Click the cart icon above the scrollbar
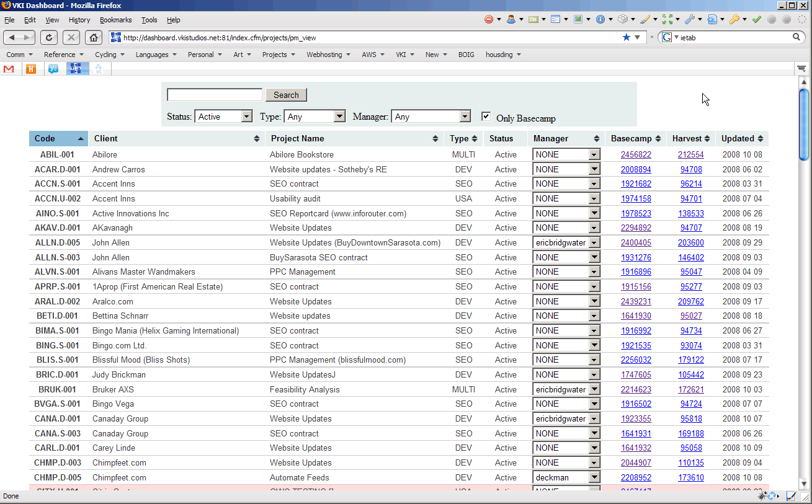The height and width of the screenshot is (504, 812). tap(802, 69)
